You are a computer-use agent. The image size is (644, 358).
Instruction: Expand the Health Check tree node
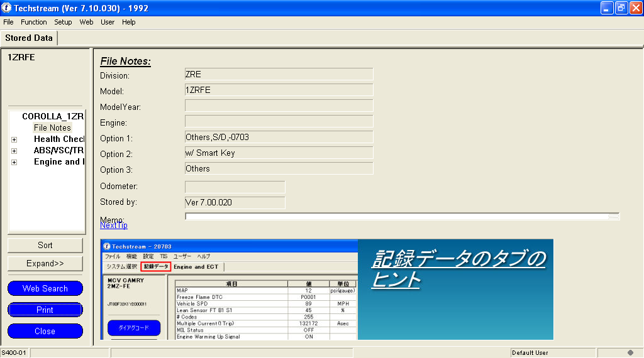coord(14,139)
